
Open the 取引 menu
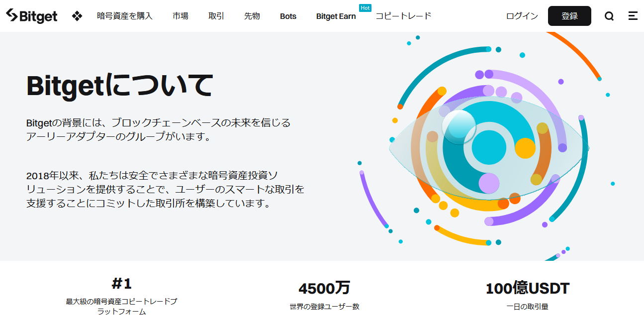[215, 16]
